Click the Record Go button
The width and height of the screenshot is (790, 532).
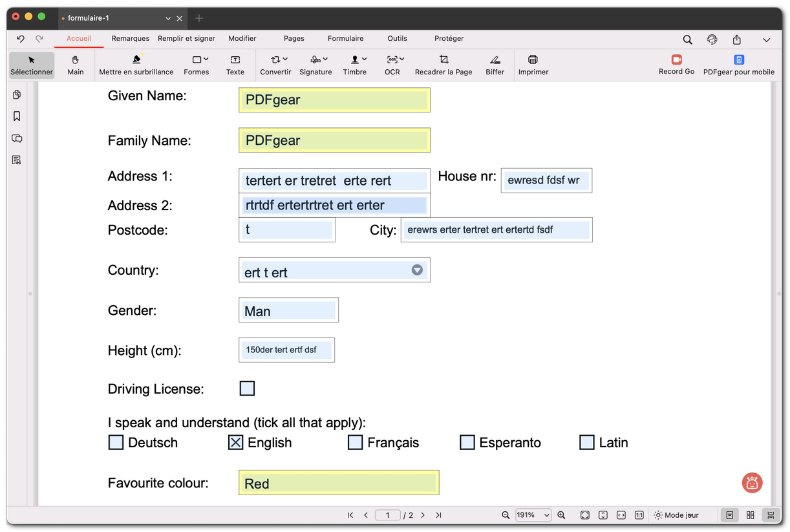[x=676, y=65]
